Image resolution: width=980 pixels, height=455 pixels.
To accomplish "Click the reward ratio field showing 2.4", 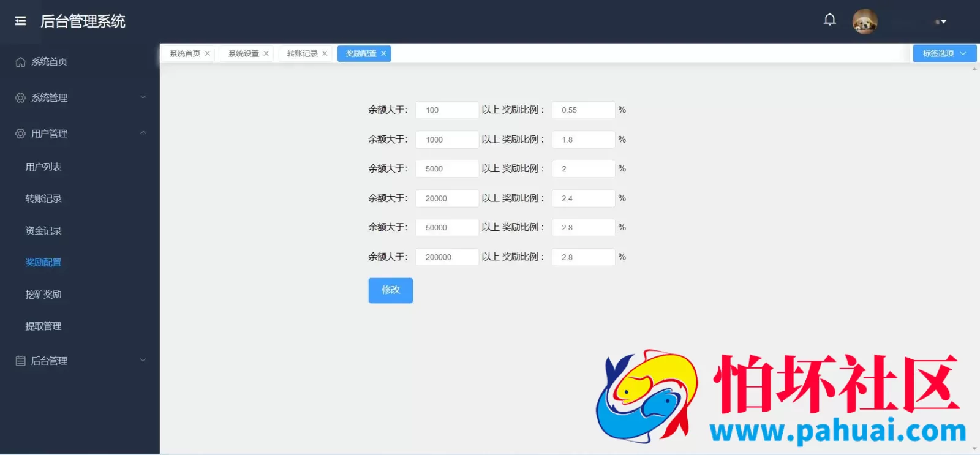I will click(x=583, y=198).
